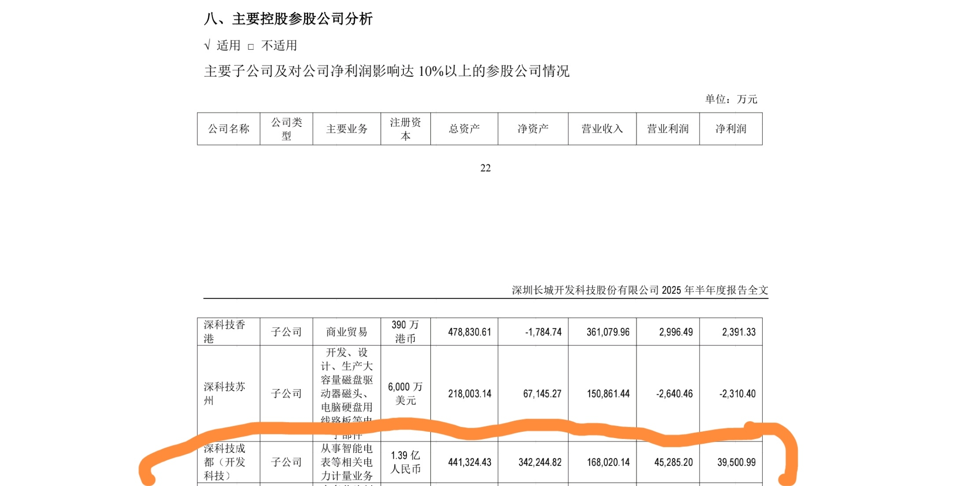This screenshot has width=980, height=486.
Task: Click revenue value 168,020.14
Action: (608, 463)
